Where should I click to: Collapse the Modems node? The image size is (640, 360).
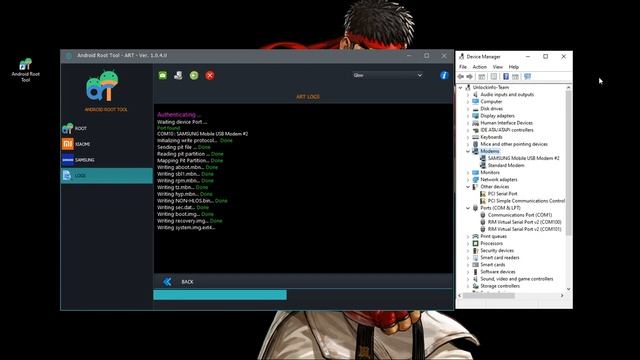(x=468, y=151)
